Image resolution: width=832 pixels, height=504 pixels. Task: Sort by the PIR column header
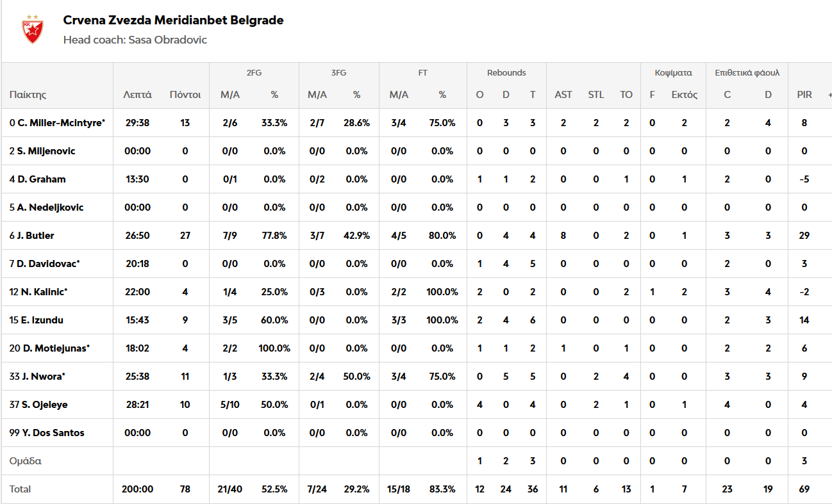pos(804,95)
